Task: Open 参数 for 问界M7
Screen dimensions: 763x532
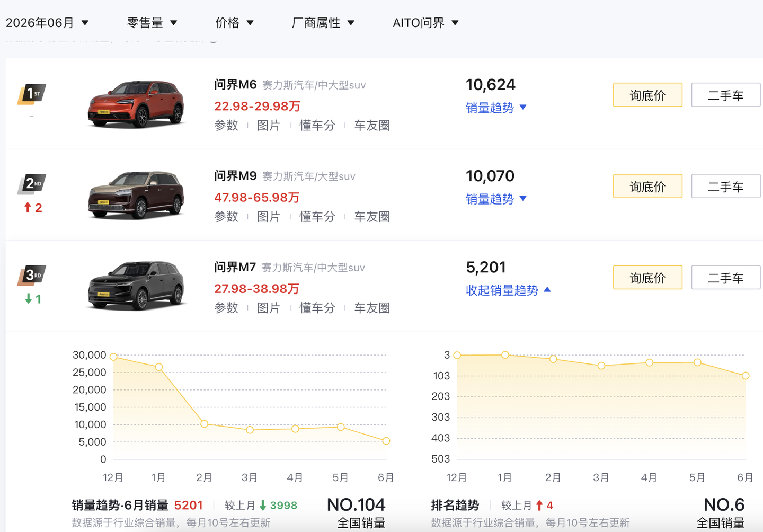Action: tap(226, 308)
